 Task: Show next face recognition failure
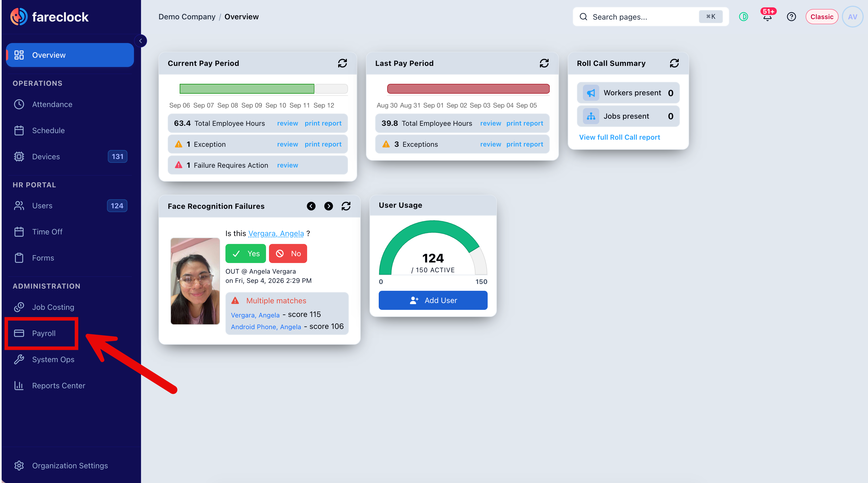click(x=329, y=206)
